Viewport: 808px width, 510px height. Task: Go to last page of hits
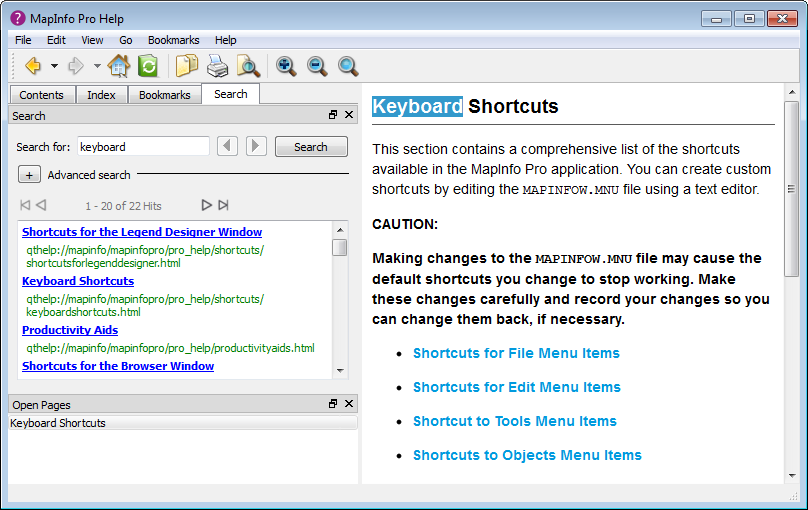pos(223,205)
